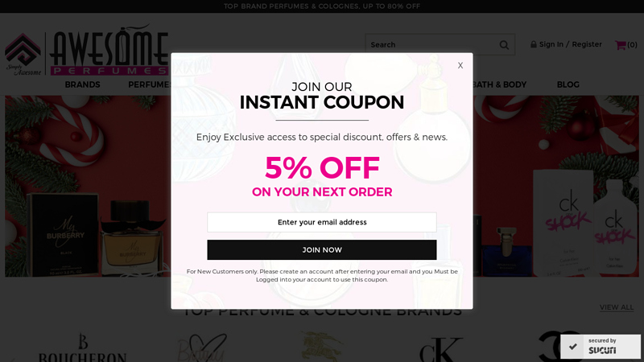Focus the Search text field

click(x=431, y=45)
